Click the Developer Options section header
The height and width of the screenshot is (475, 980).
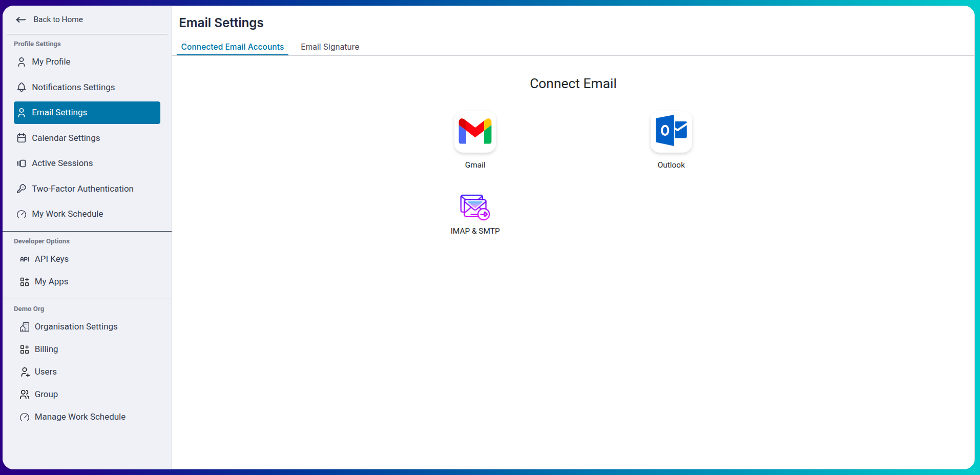[41, 241]
